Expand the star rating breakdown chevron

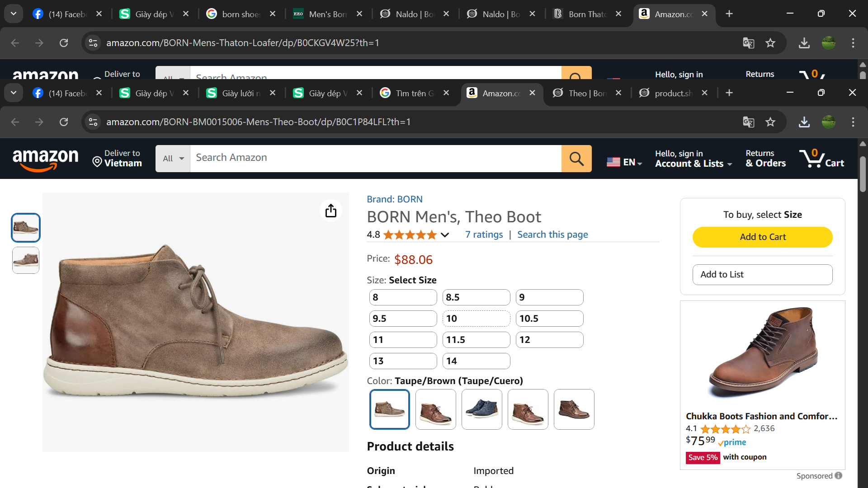pos(445,235)
